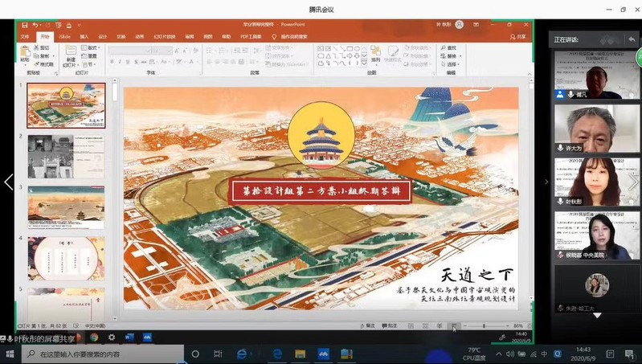The width and height of the screenshot is (642, 364).
Task: Expand the shapes gallery More arrow
Action: coord(365,63)
